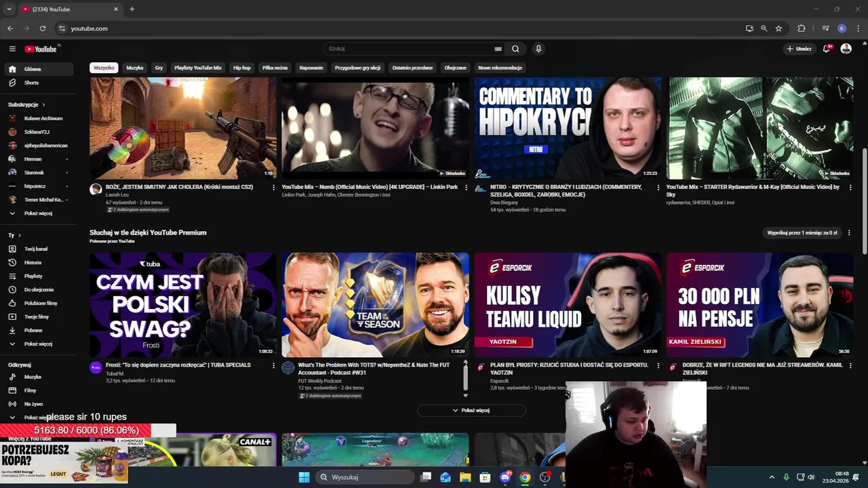The width and height of the screenshot is (868, 488).
Task: Open Sinmivak subscription channel
Action: pyautogui.click(x=38, y=173)
